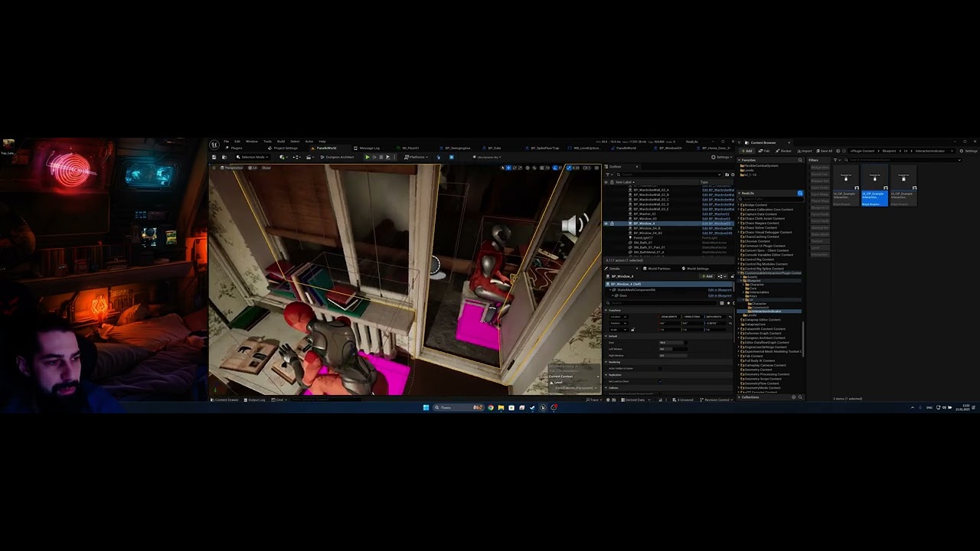Switch to the BP_Gate tab

492,148
